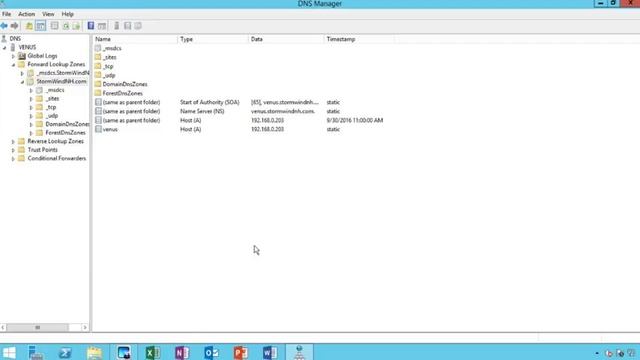The height and width of the screenshot is (360, 640).
Task: Open File Explorer from taskbar
Action: (x=94, y=352)
